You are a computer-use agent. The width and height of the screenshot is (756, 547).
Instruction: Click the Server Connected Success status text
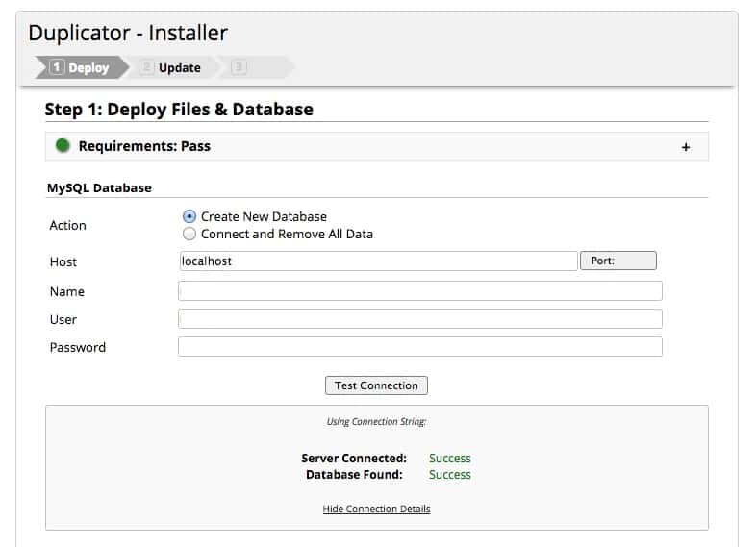point(450,458)
